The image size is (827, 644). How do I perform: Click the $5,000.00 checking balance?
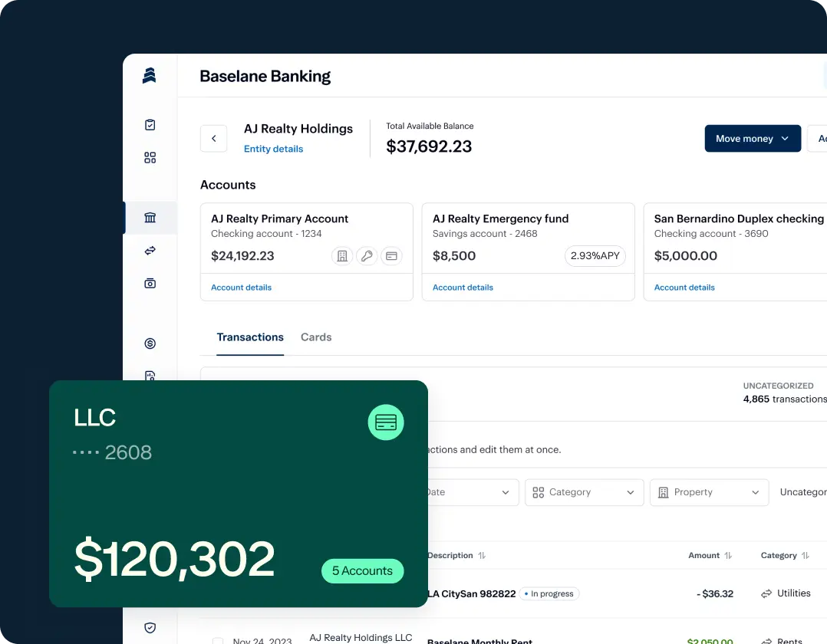coord(686,256)
